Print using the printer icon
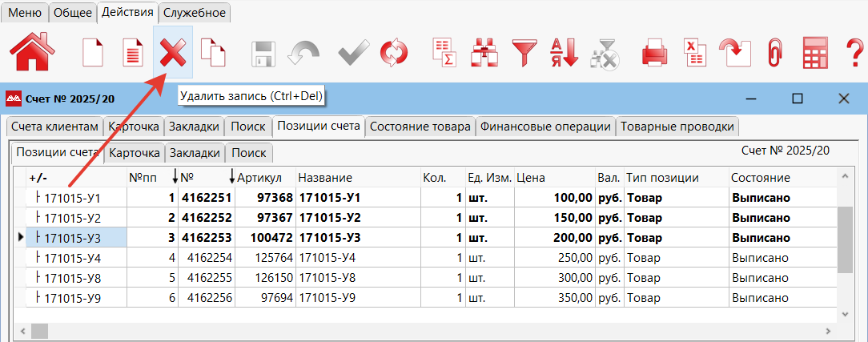Screen dimensions: 868x342 pyautogui.click(x=654, y=54)
